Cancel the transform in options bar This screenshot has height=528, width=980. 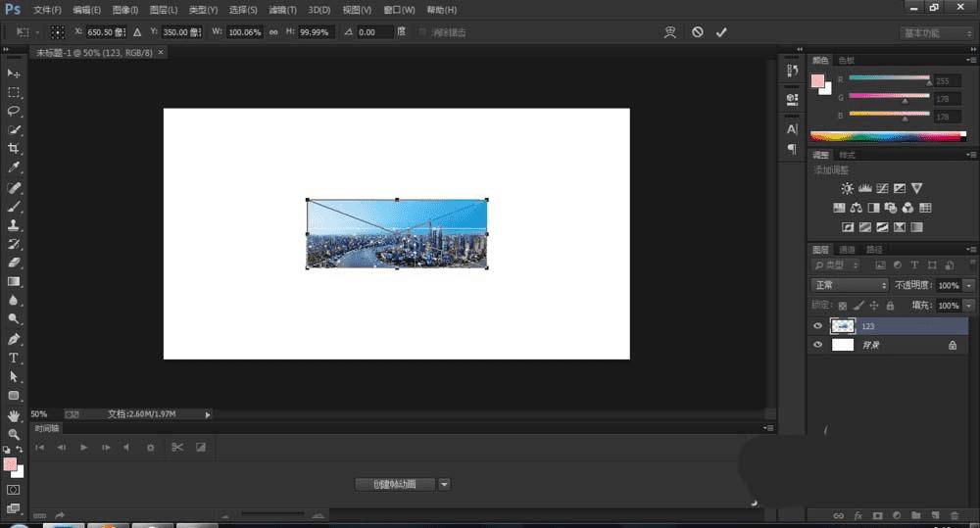697,32
